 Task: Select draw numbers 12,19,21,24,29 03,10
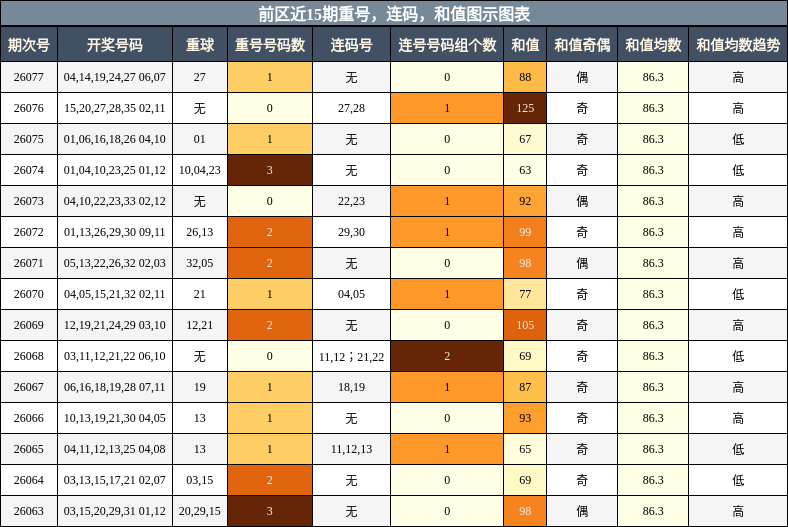pos(115,325)
